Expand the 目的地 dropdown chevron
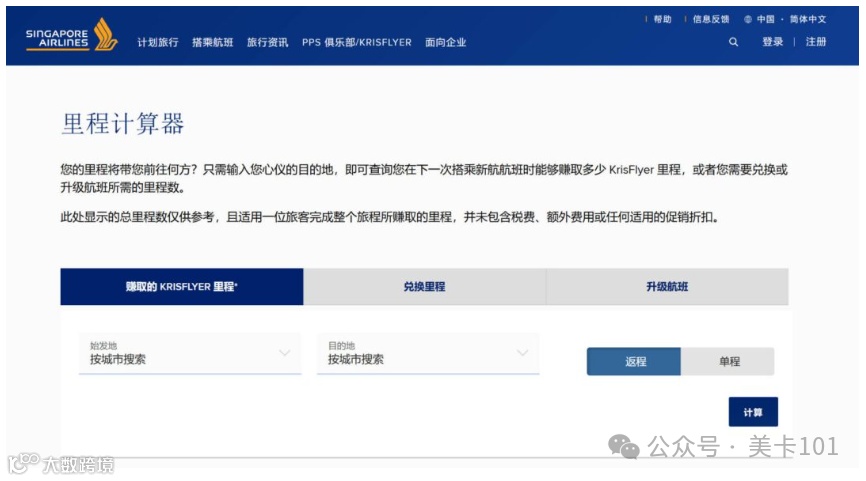Screen dimensions: 866x481 click(x=522, y=352)
